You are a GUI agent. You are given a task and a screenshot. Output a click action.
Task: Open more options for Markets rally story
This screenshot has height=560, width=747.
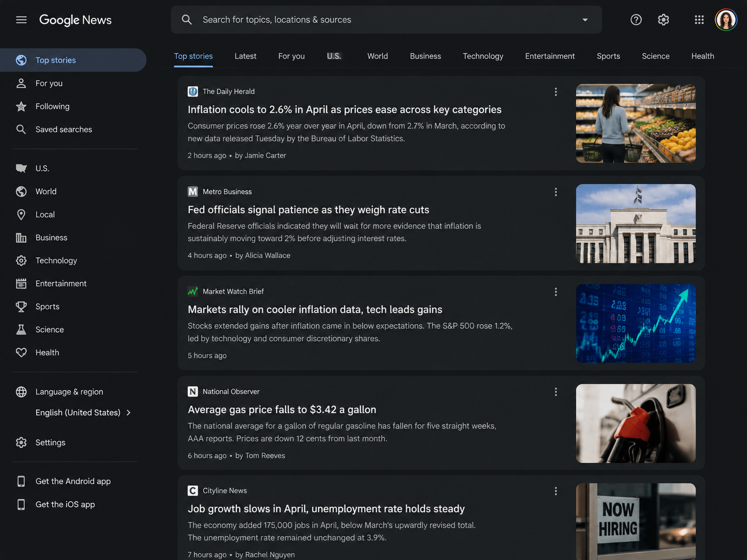point(556,292)
